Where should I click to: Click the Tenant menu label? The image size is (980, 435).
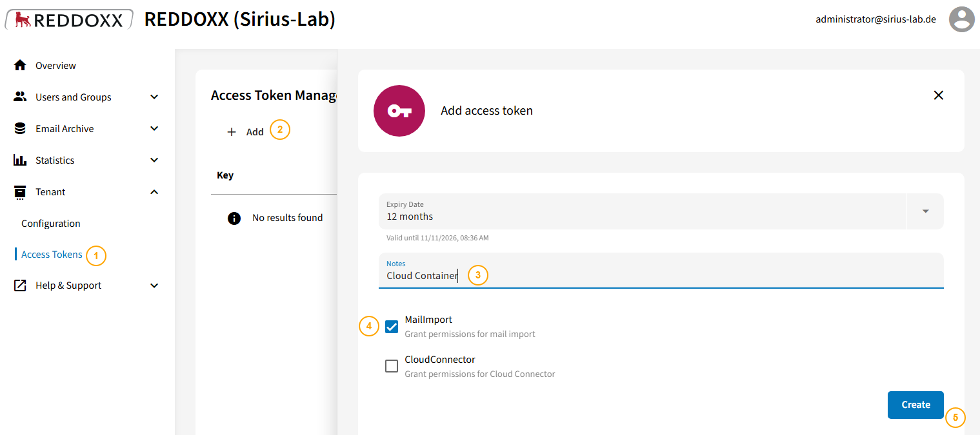(50, 191)
